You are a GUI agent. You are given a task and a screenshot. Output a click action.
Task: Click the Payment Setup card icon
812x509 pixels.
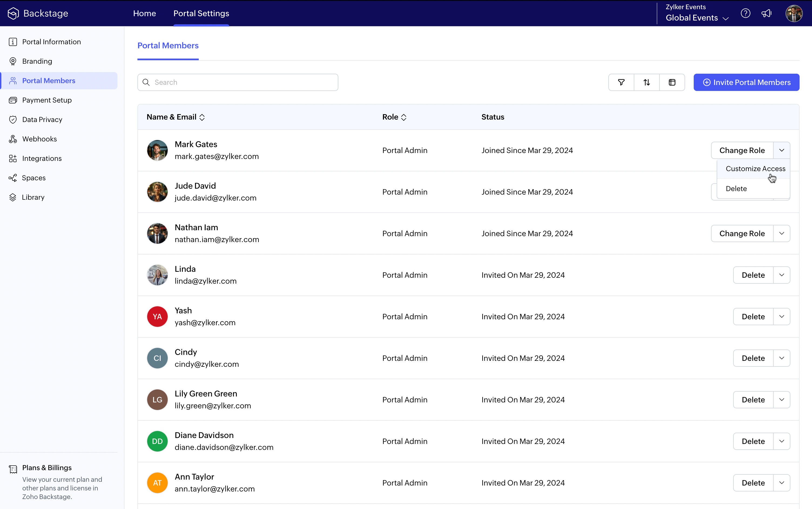point(13,100)
